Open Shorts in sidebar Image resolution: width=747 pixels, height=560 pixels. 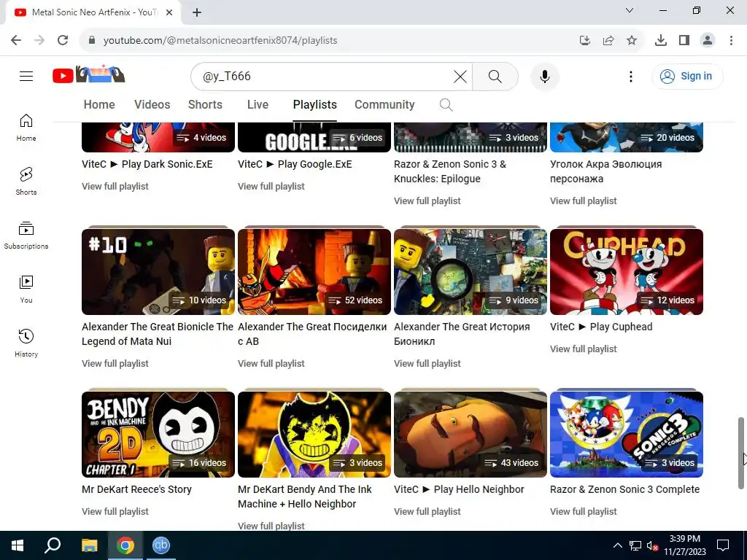click(26, 182)
